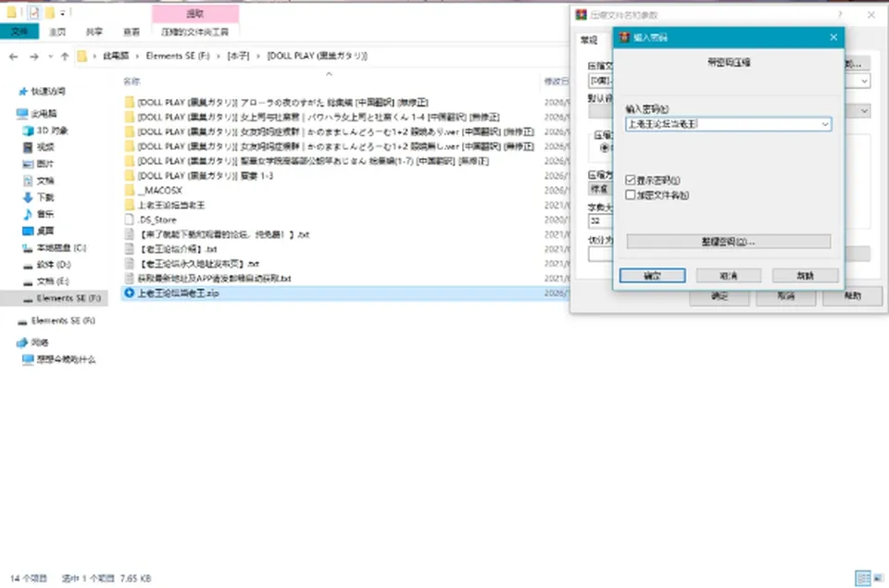Go back using Explorer's back arrow
Image resolution: width=889 pixels, height=588 pixels.
pyautogui.click(x=14, y=56)
